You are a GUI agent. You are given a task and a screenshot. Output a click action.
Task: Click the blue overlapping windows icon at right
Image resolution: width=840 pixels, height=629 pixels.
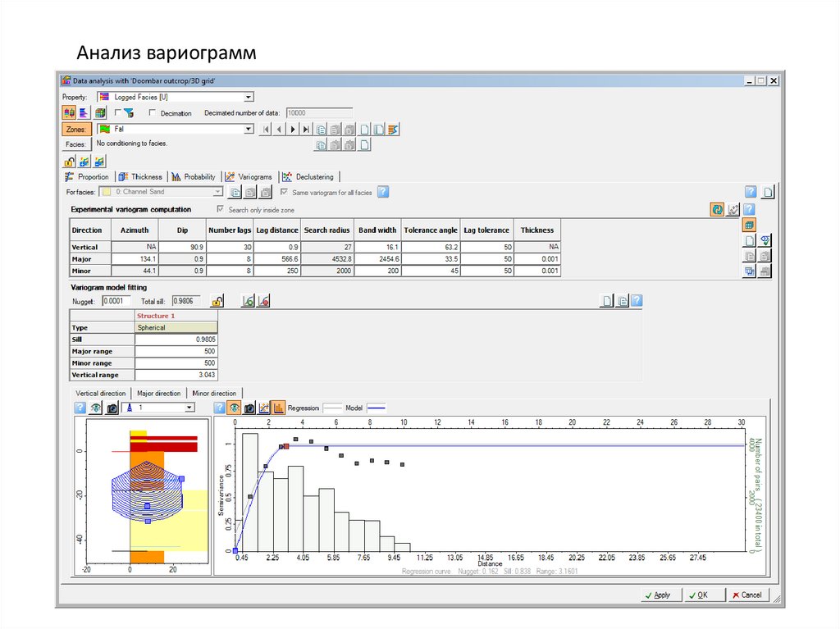click(x=750, y=271)
